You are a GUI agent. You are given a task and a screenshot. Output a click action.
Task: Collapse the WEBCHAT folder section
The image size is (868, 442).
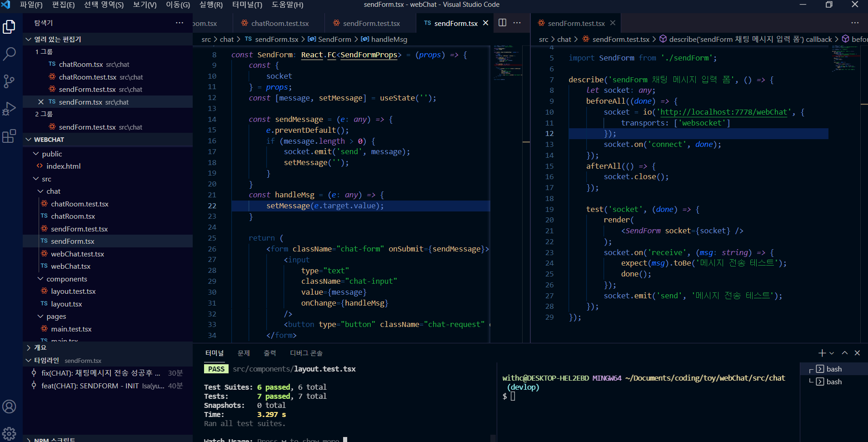[108, 140]
